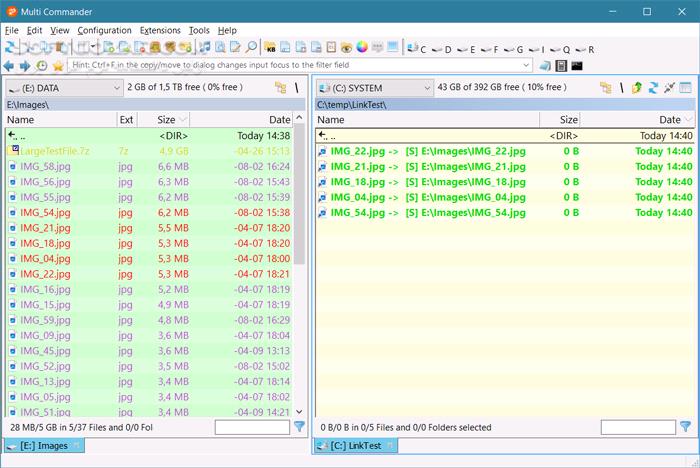The height and width of the screenshot is (468, 700).
Task: Click the filter funnel icon, right panel
Action: [x=686, y=427]
